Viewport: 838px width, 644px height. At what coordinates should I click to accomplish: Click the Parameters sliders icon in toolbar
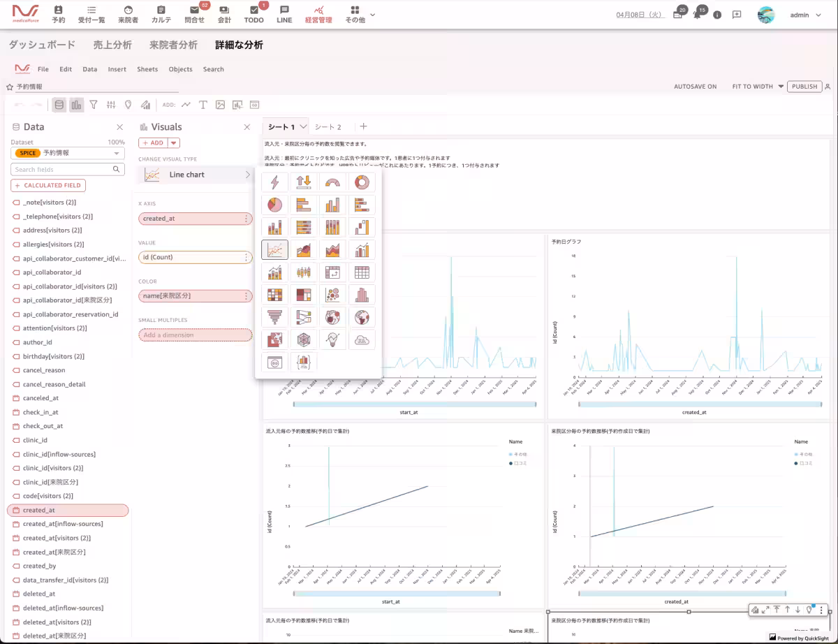(x=111, y=105)
